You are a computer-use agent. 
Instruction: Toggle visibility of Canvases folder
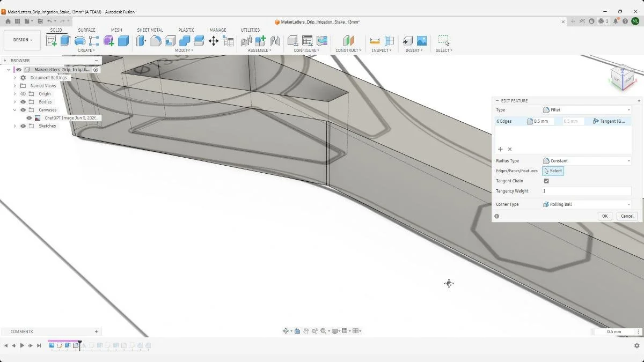click(x=23, y=110)
